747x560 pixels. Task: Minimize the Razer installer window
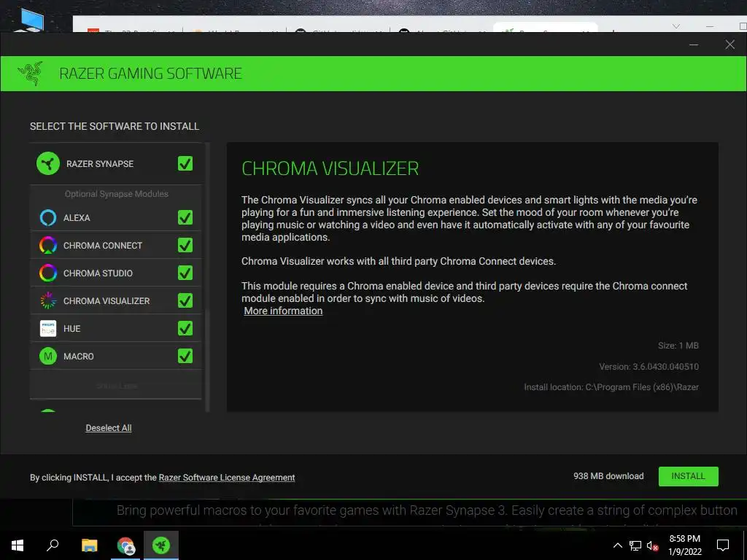click(694, 44)
